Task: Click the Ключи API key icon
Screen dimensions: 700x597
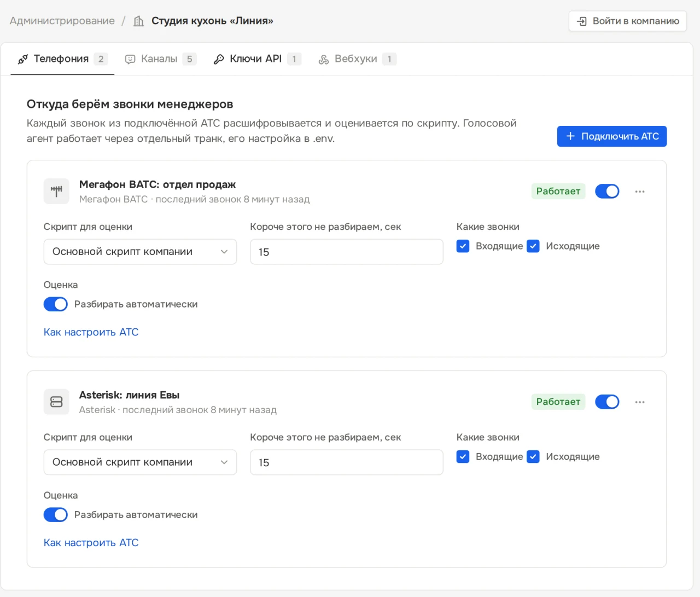Action: coord(219,59)
